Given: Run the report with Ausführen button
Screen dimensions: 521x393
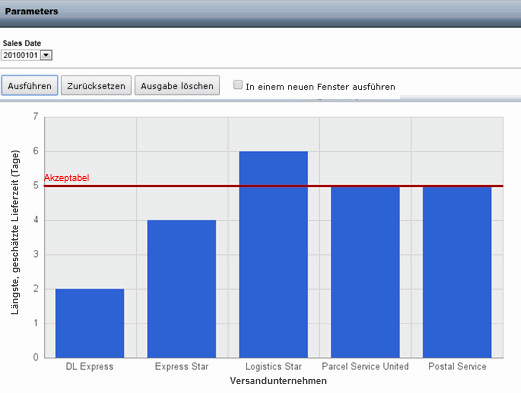Looking at the screenshot, I should pyautogui.click(x=30, y=85).
